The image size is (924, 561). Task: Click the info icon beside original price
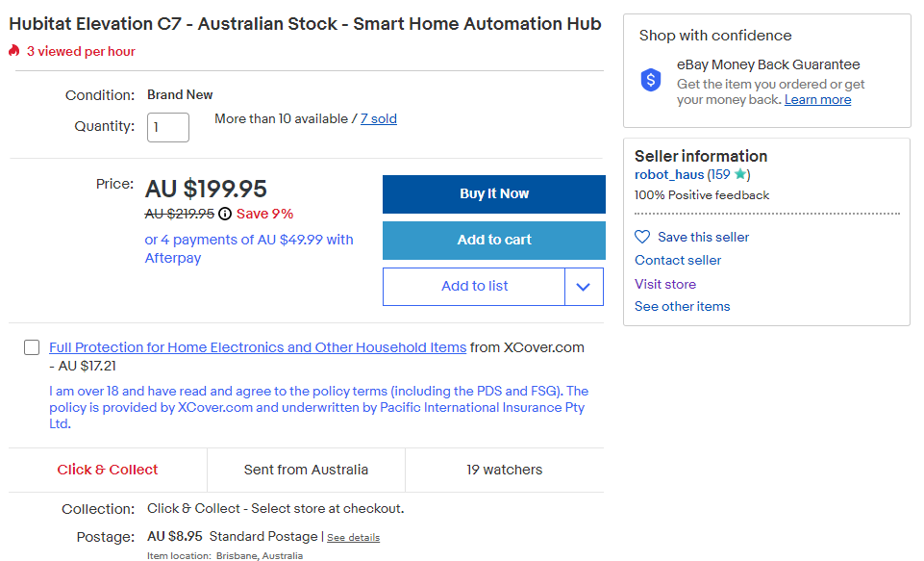(225, 214)
